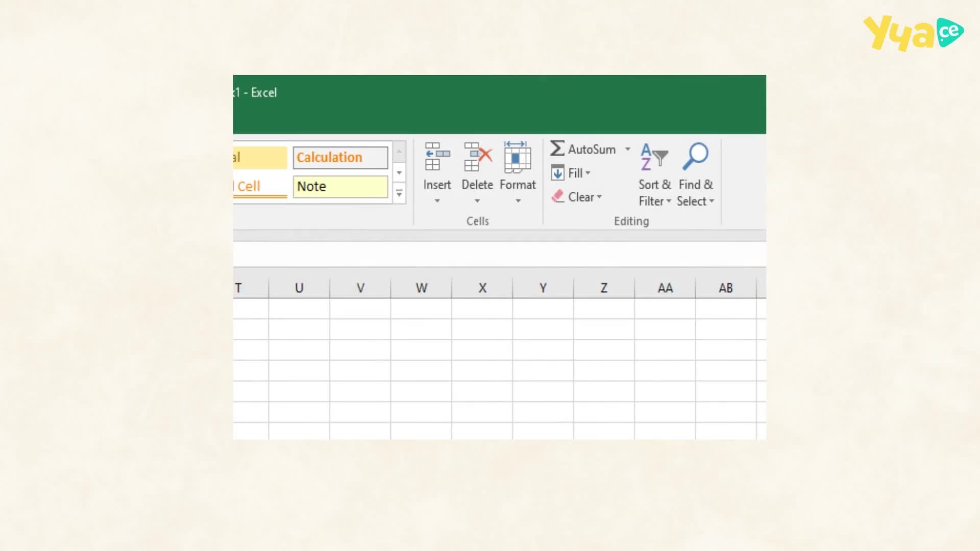
Task: Open the Format dropdown arrow
Action: pyautogui.click(x=518, y=201)
